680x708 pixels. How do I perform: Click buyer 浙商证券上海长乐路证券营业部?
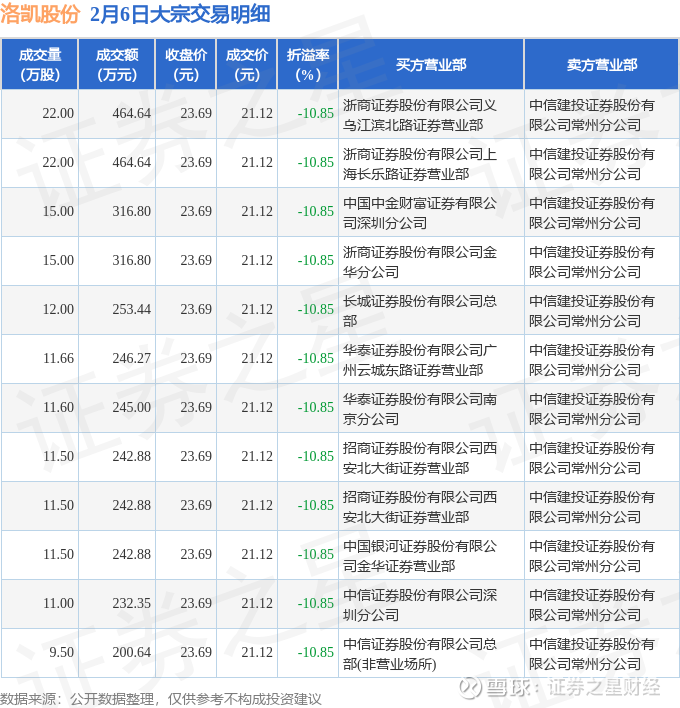tap(420, 164)
